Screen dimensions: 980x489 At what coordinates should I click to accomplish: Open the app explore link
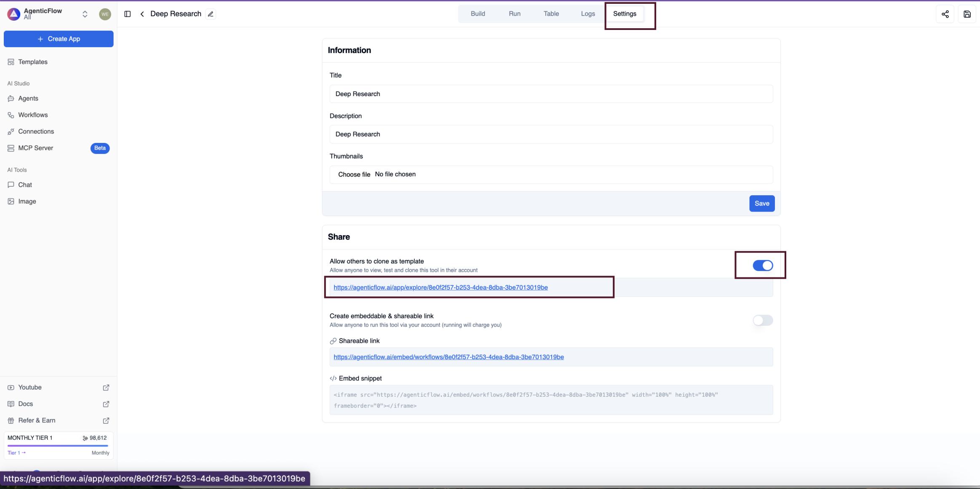point(441,287)
